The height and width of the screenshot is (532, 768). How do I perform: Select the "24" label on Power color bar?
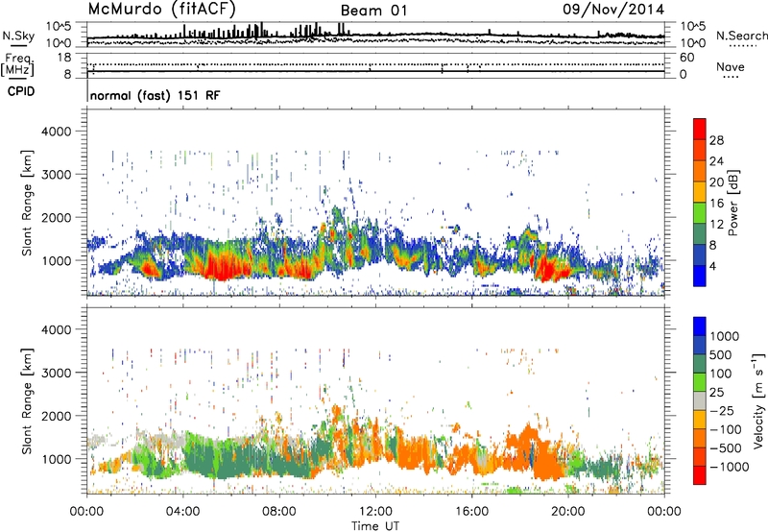pos(716,161)
